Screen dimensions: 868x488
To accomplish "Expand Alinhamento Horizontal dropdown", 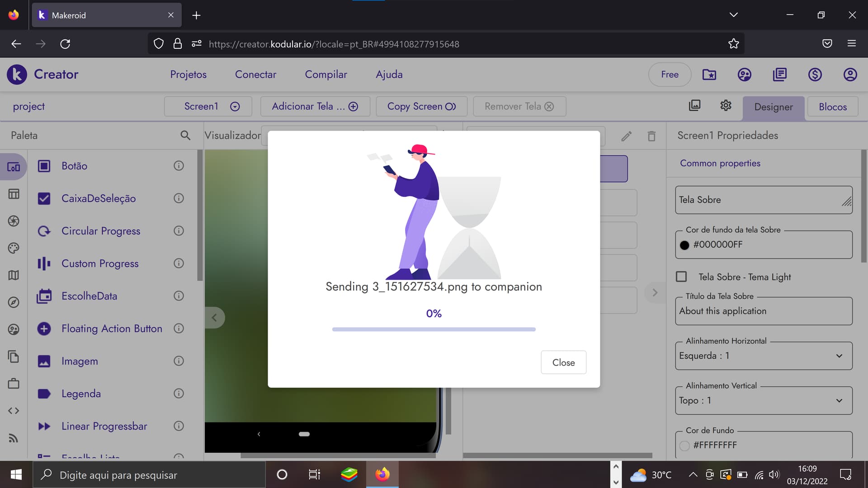I will pos(764,356).
